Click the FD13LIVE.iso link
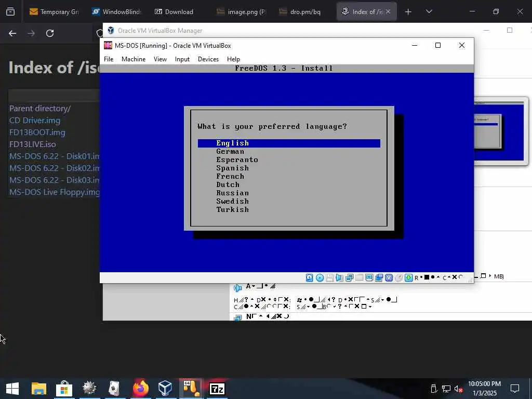Image resolution: width=532 pixels, height=399 pixels. (x=33, y=144)
